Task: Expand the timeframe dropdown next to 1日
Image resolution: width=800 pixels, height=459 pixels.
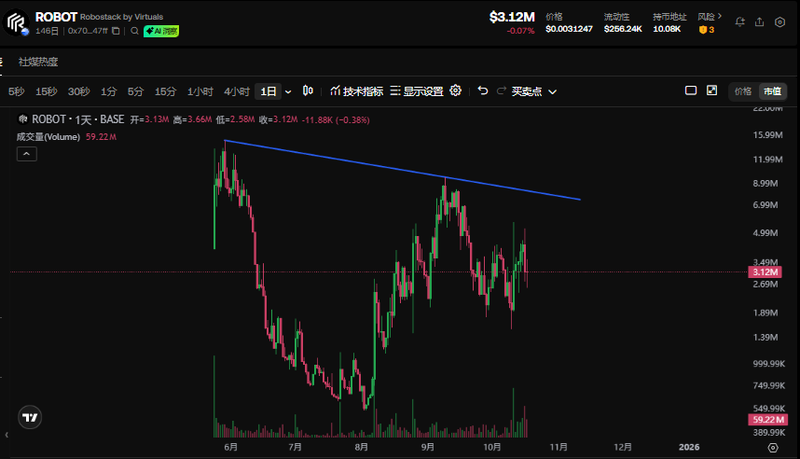Action: click(x=289, y=91)
